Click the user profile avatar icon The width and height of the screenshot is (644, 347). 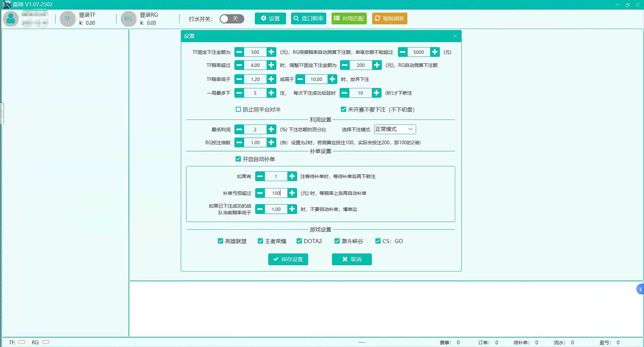[x=11, y=19]
